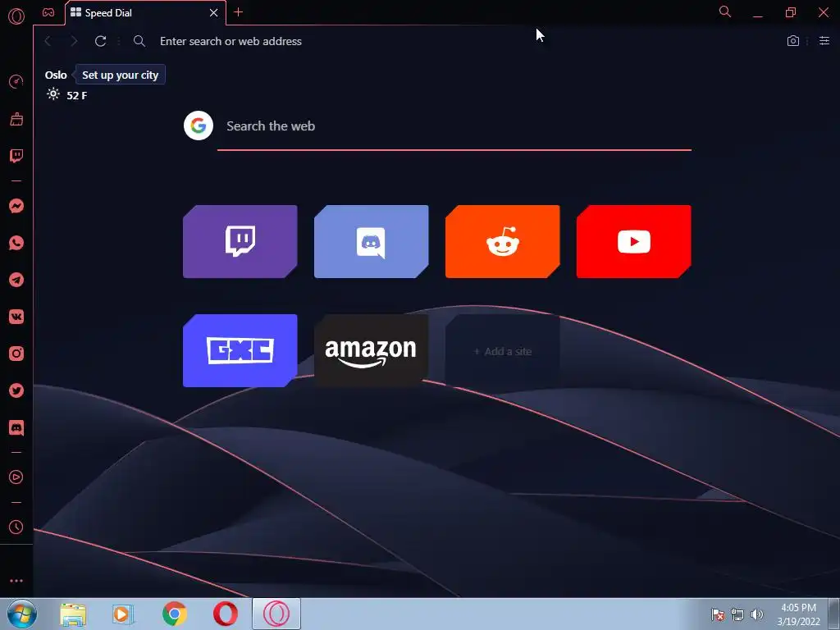Open the Opera GX main menu logo
Viewport: 840px width, 630px height.
[x=16, y=16]
